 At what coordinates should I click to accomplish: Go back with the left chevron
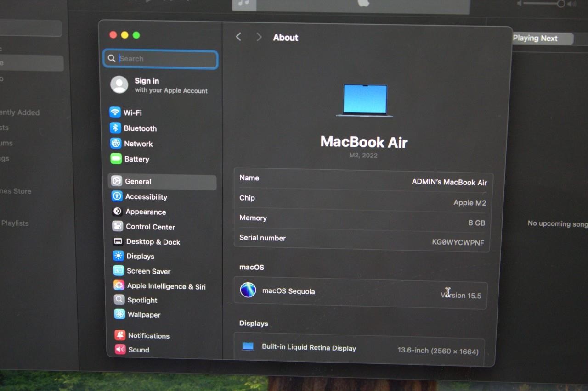(x=238, y=37)
